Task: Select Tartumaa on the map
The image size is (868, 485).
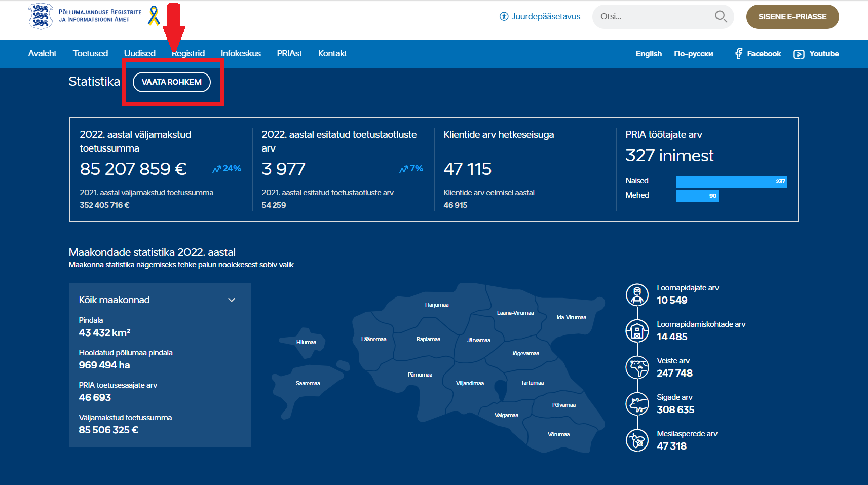Action: tap(532, 383)
